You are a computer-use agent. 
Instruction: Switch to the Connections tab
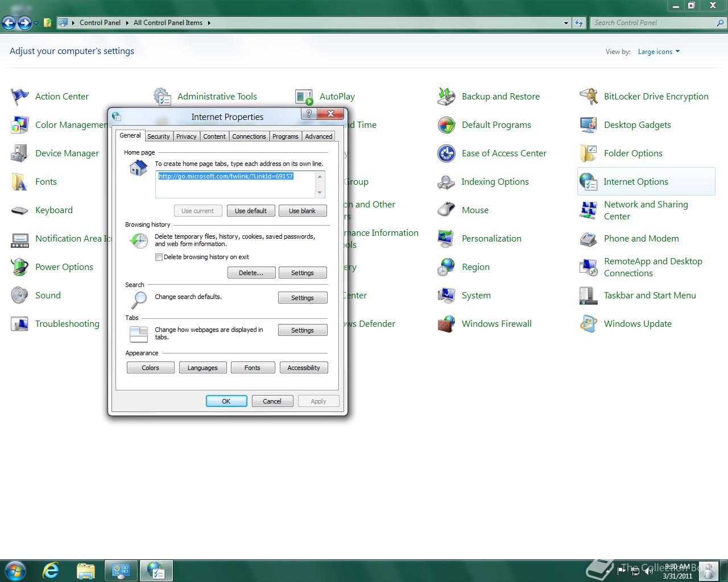click(249, 136)
